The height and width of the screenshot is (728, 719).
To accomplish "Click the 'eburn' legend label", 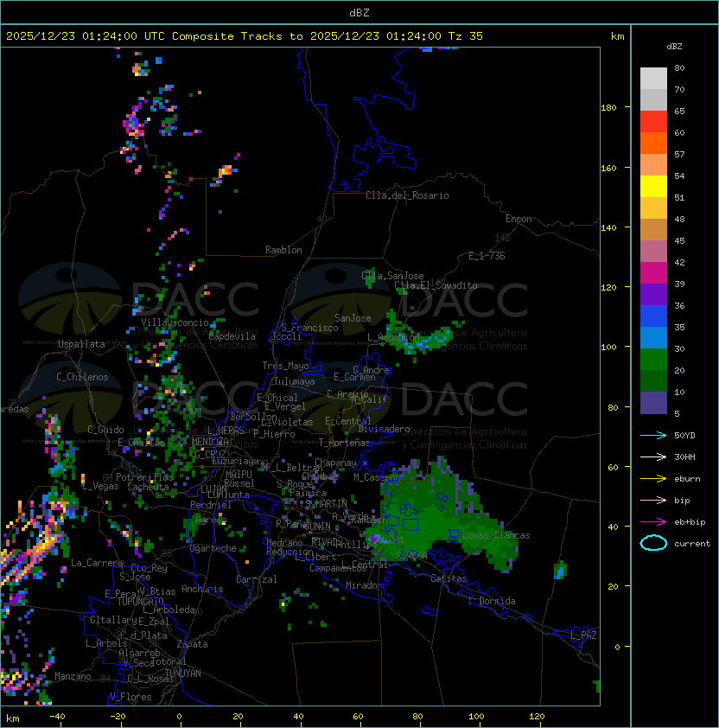I will click(687, 479).
